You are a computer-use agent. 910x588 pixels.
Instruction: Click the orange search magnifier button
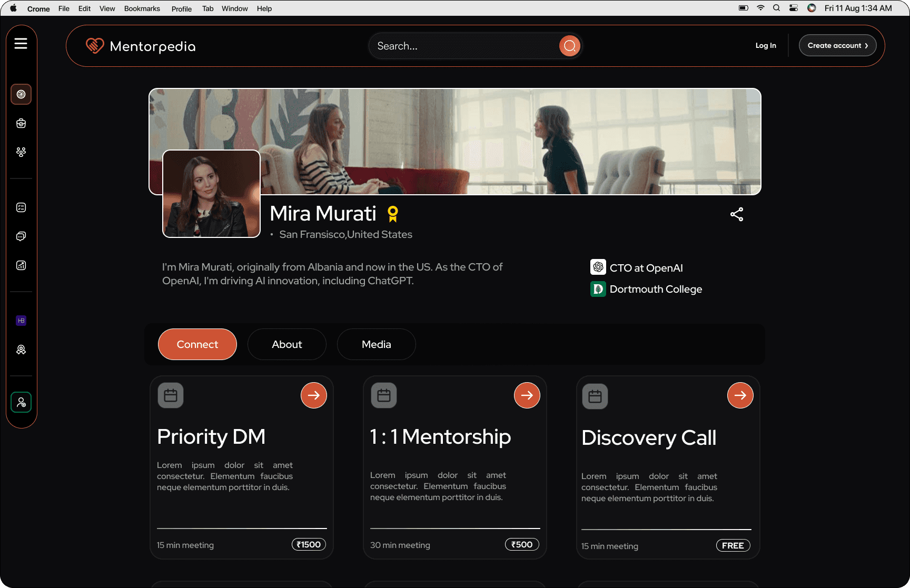(x=569, y=46)
